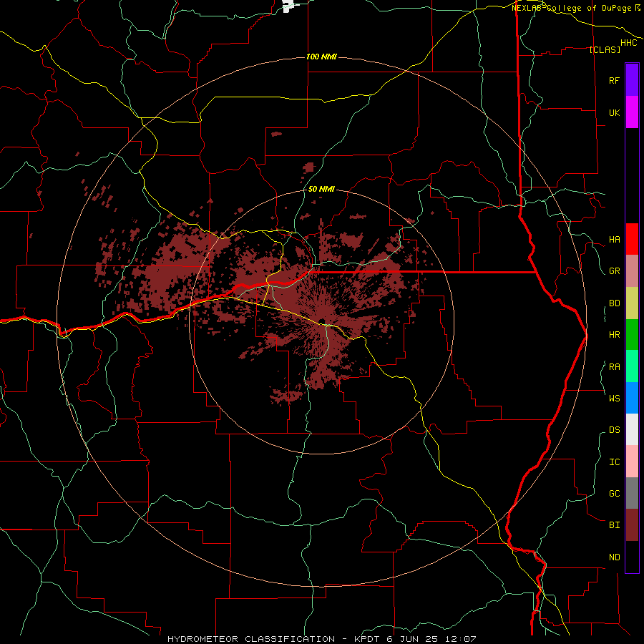
Task: Click the HA red legend swatch
Action: pyautogui.click(x=632, y=239)
